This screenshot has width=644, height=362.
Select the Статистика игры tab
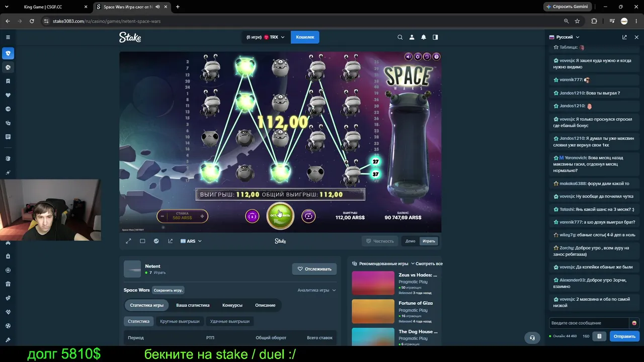pos(147,305)
